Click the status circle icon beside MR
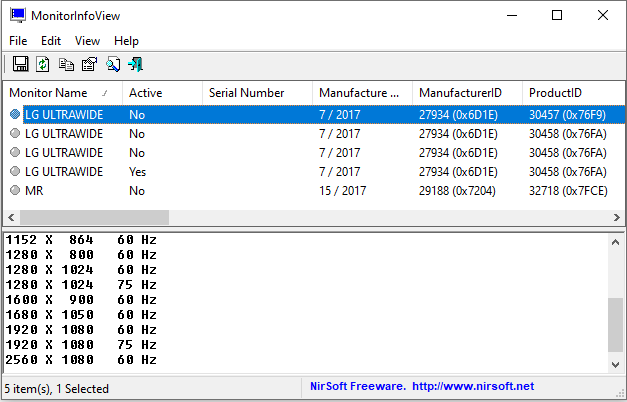The height and width of the screenshot is (402, 627). (15, 191)
